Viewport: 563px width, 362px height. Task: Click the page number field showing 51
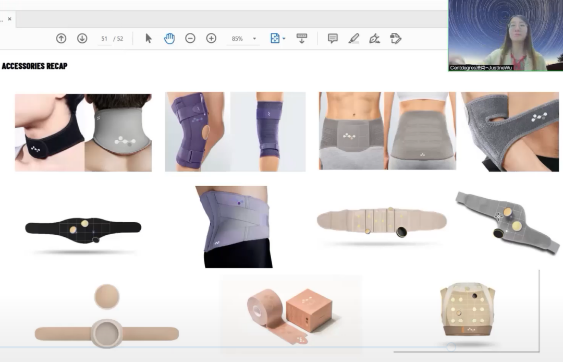[x=104, y=38]
